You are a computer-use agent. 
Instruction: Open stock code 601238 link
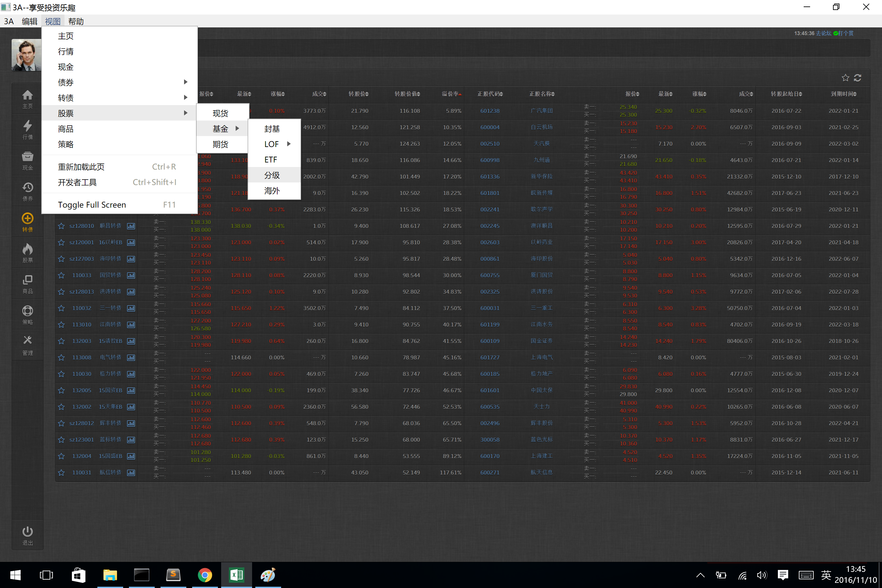pyautogui.click(x=490, y=111)
